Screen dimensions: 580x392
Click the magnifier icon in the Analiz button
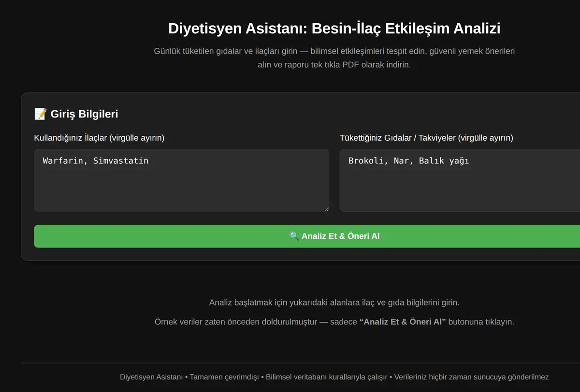tap(294, 236)
